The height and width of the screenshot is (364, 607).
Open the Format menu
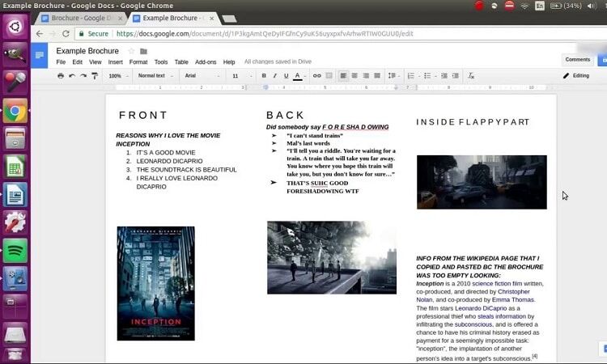138,62
